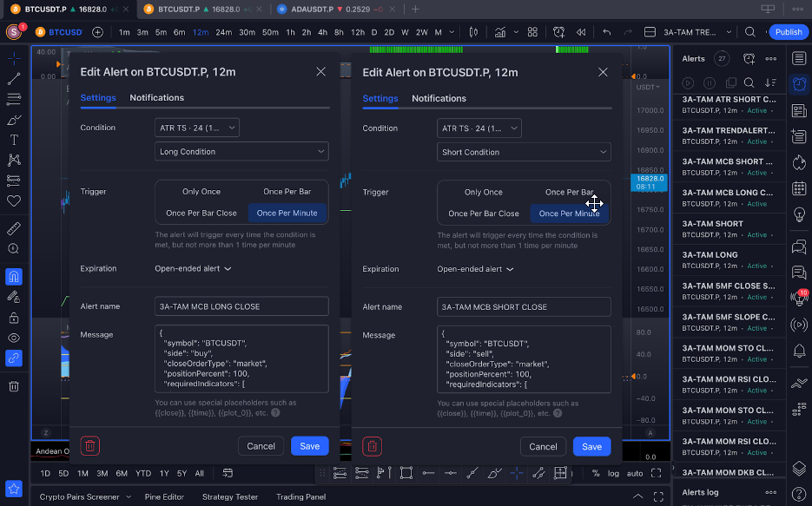Click the Publish button

pyautogui.click(x=789, y=32)
